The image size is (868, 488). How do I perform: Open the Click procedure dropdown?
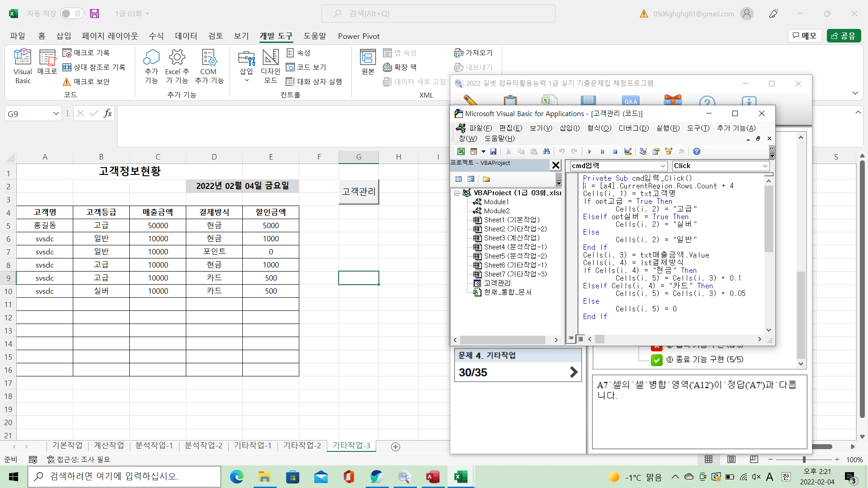pos(765,166)
